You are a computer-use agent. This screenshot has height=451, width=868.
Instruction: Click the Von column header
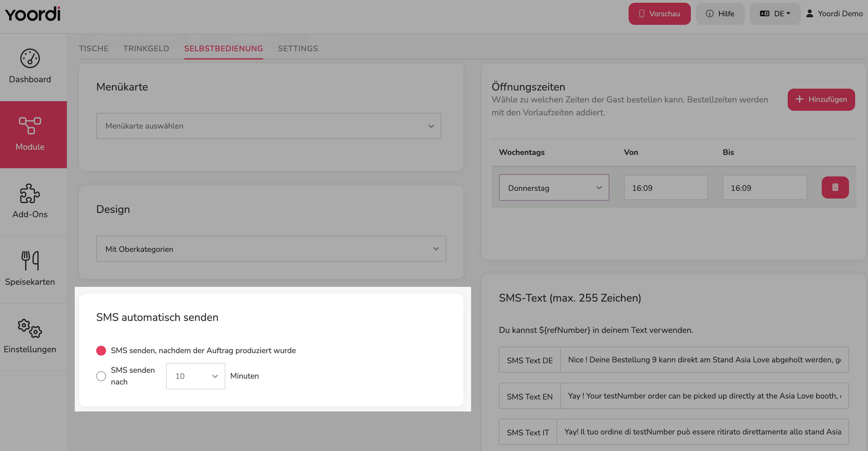(x=631, y=152)
